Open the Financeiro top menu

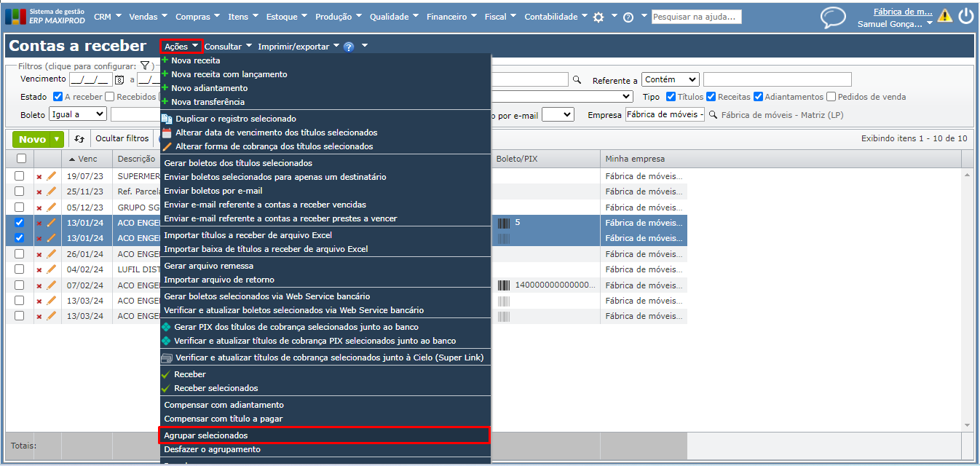coord(451,17)
